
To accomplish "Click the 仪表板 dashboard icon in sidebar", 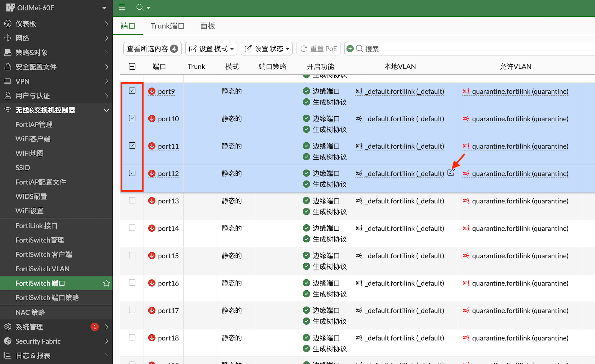I will point(8,24).
